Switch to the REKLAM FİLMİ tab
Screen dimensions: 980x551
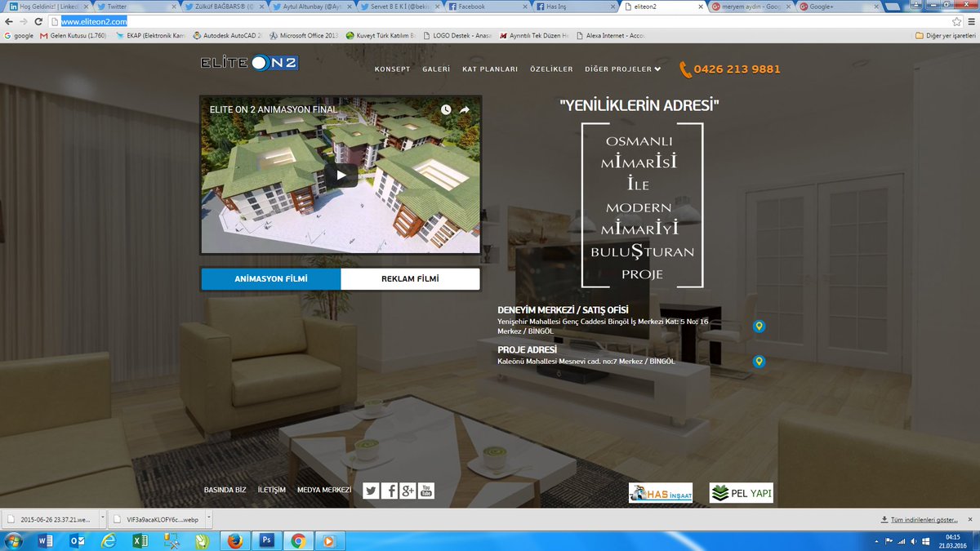pos(409,278)
